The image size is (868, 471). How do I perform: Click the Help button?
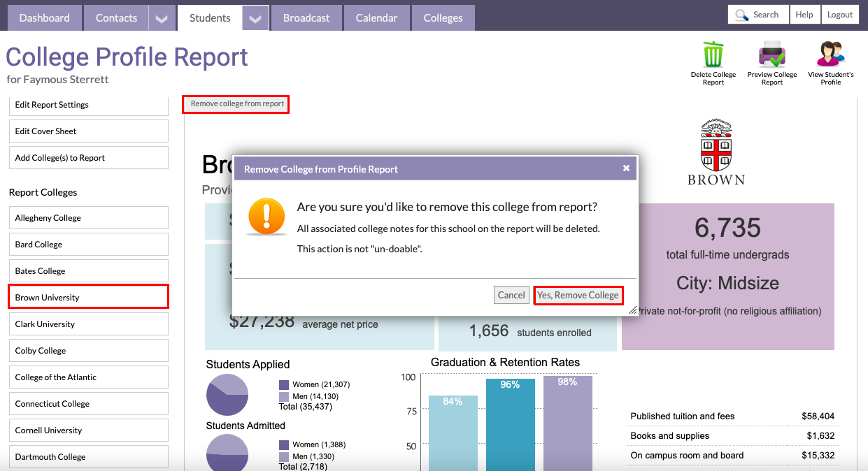tap(804, 15)
